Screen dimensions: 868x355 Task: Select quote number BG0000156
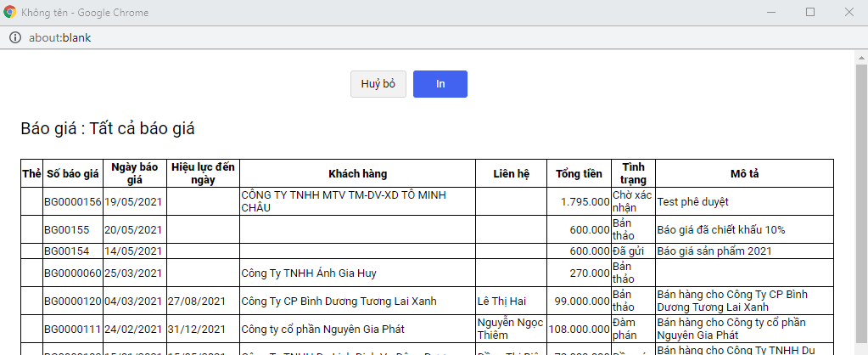pos(72,202)
